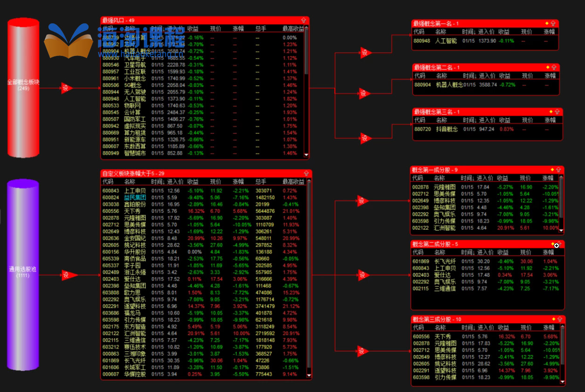Toggle the yellow diamond marker on 最强概念第三名
Viewport: 585px width, 392px height.
click(x=551, y=111)
